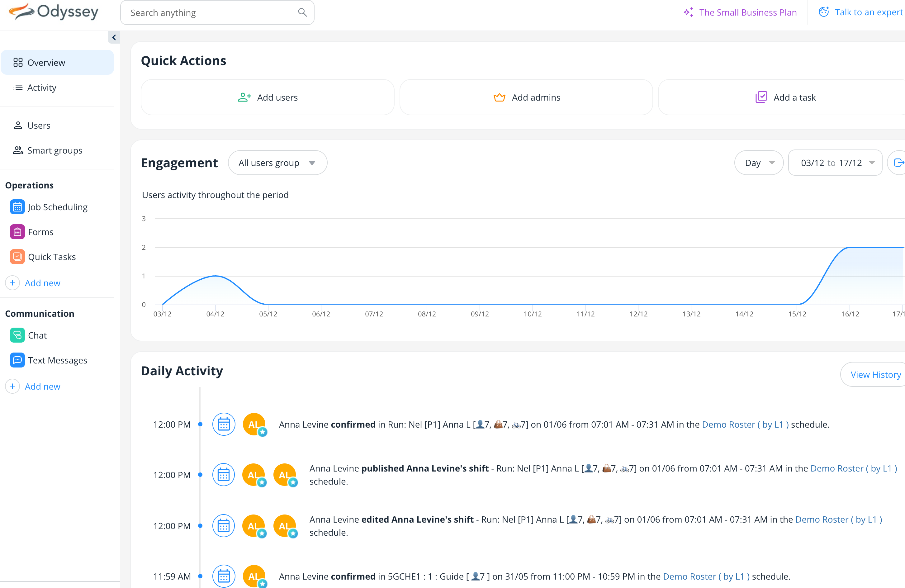This screenshot has height=588, width=905.
Task: Collapse the sidebar with chevron arrow
Action: click(x=114, y=37)
